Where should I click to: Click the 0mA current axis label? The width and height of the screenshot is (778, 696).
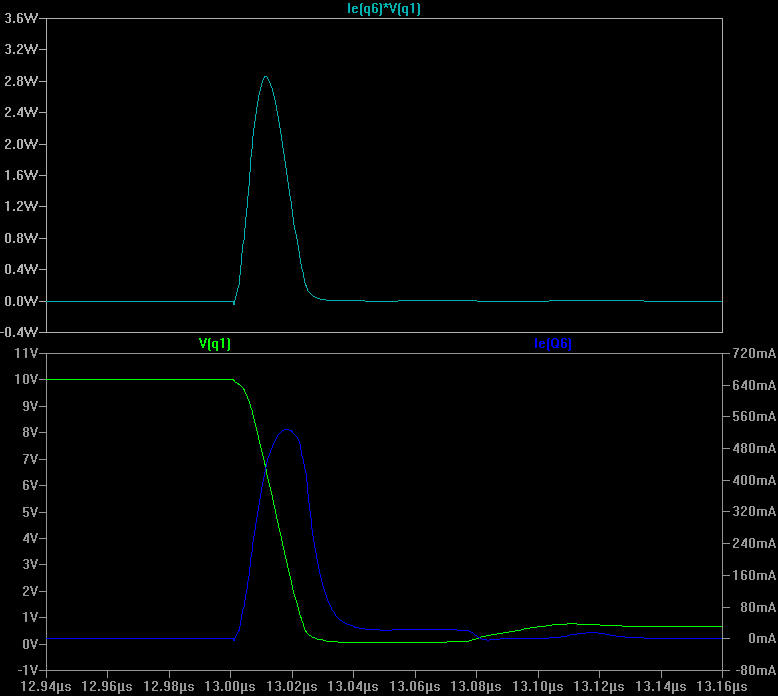pos(762,638)
